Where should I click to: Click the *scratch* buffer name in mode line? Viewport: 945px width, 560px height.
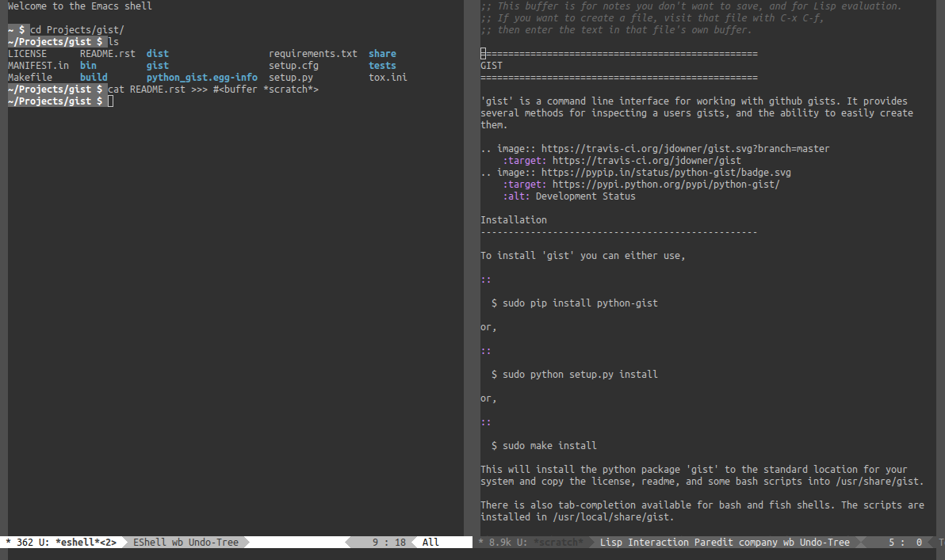coord(559,543)
